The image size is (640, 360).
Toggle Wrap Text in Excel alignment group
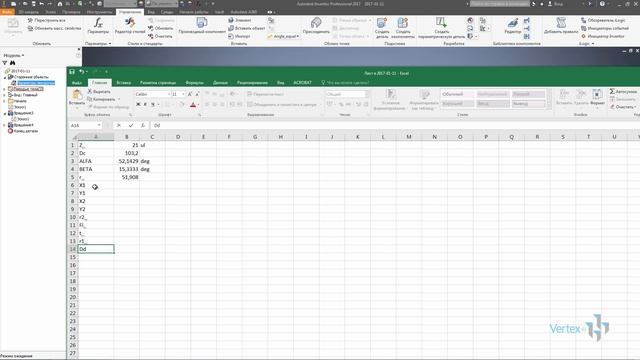(266, 94)
